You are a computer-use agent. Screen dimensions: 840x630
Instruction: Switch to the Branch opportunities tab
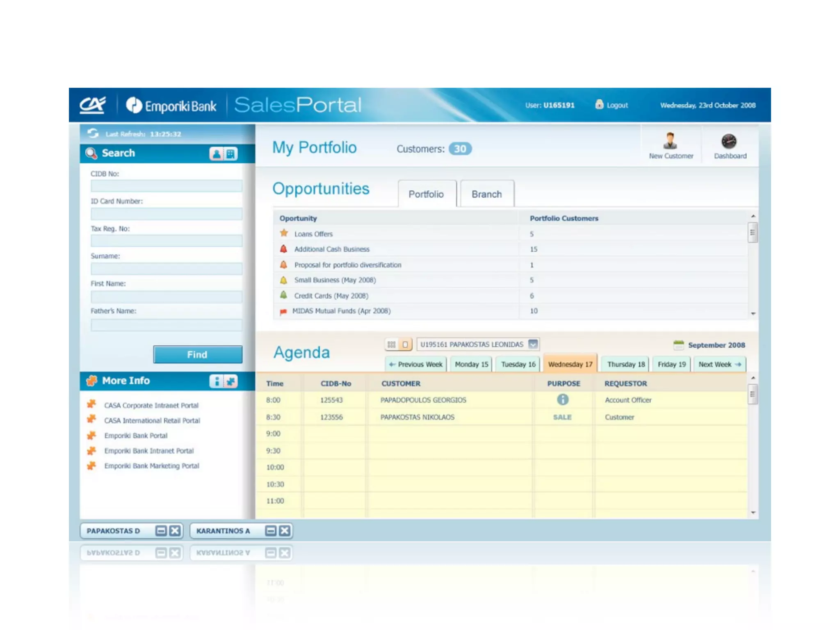point(486,194)
